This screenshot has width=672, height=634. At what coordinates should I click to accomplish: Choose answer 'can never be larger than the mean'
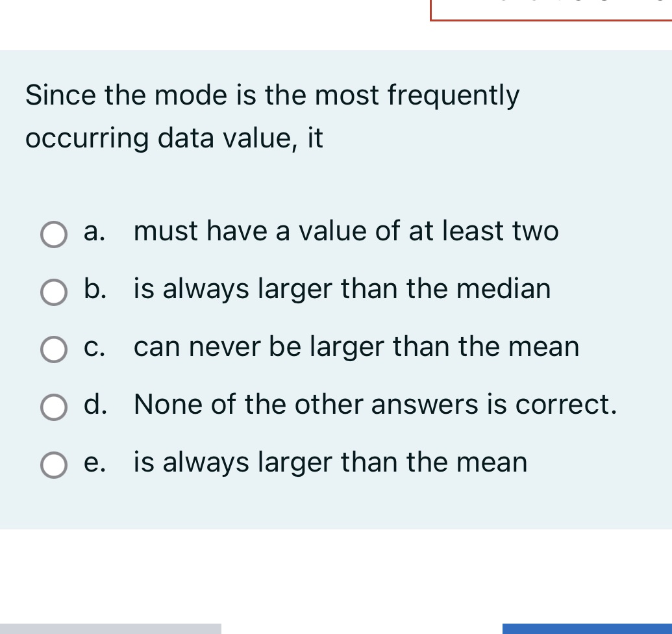pyautogui.click(x=356, y=348)
